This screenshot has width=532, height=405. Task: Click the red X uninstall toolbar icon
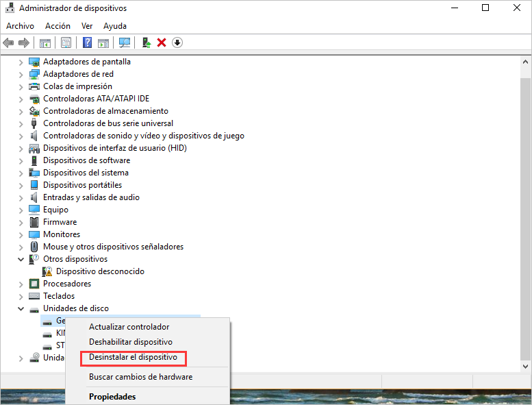point(162,42)
